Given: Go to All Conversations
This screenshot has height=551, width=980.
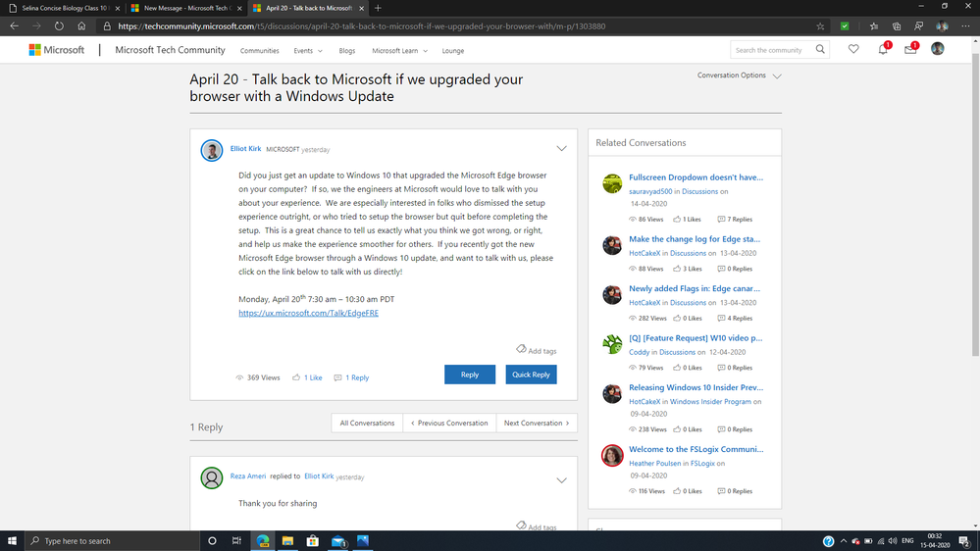Looking at the screenshot, I should point(368,423).
